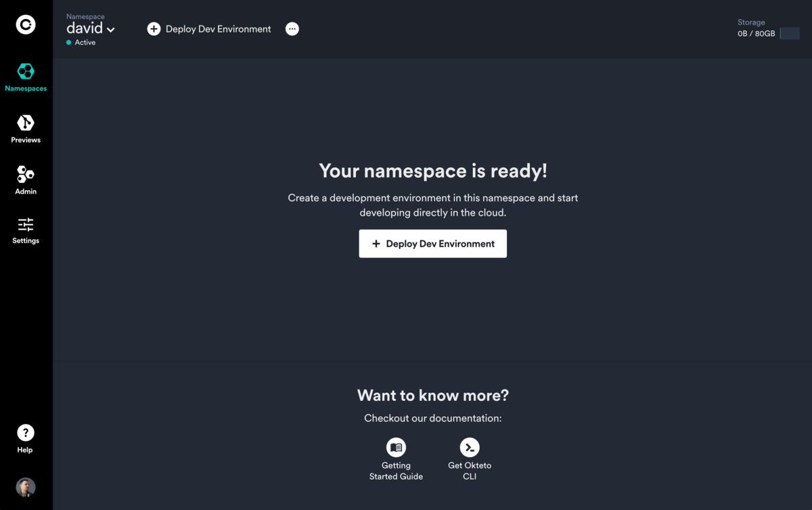Viewport: 812px width, 510px height.
Task: Open the Getting Started Guide book icon
Action: (396, 447)
